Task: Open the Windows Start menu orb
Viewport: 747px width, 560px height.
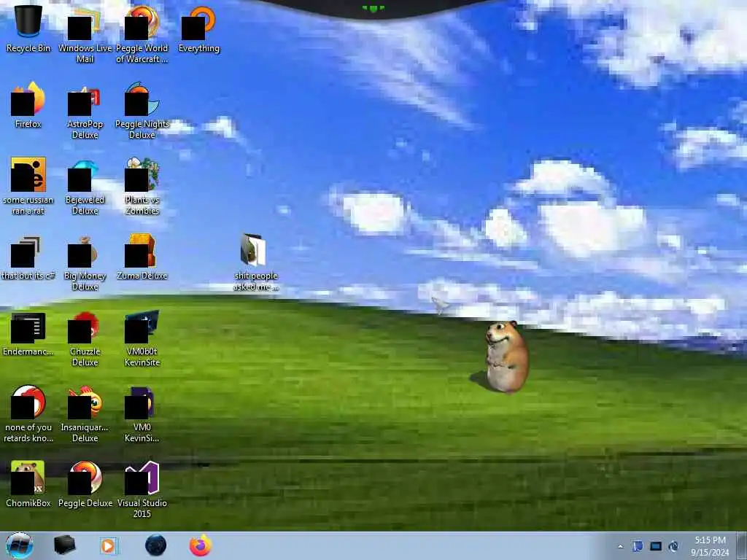Action: [x=20, y=545]
